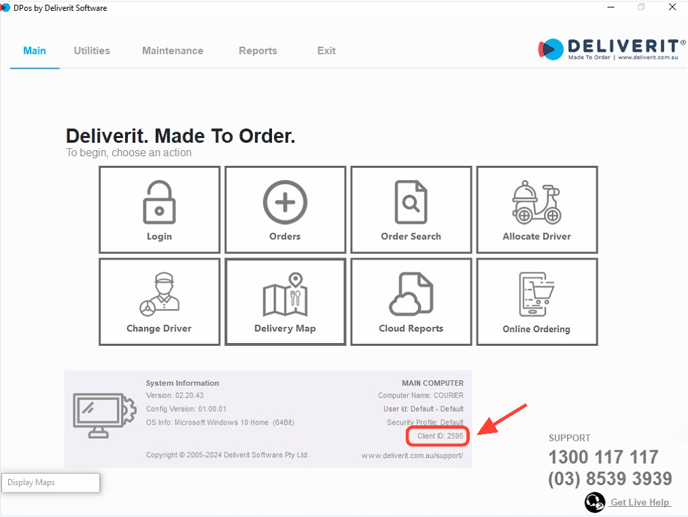Click the Deliverit logo at top right
Screen dimensions: 688x517
coord(612,49)
